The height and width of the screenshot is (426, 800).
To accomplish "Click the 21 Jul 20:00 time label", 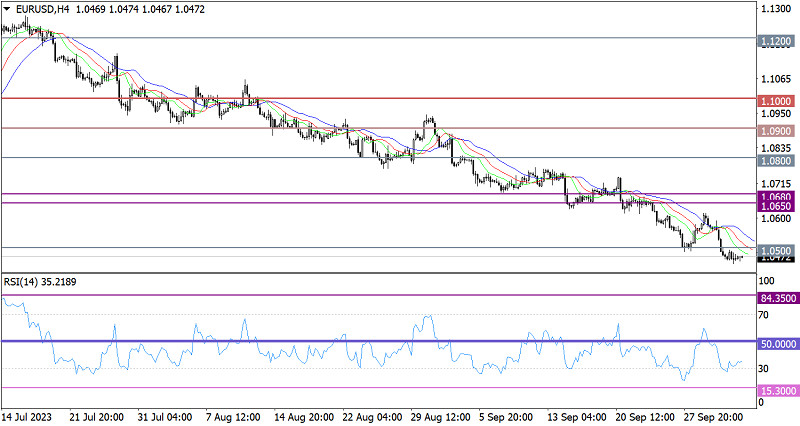I will tap(95, 417).
